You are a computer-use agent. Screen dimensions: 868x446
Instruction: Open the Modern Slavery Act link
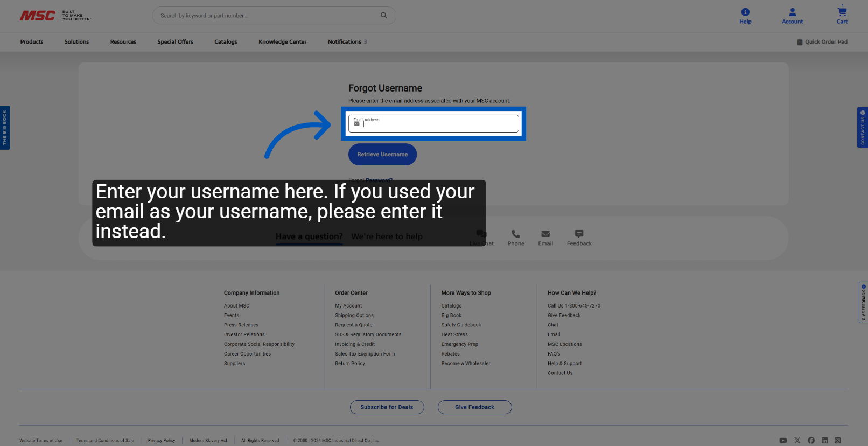[208, 441]
